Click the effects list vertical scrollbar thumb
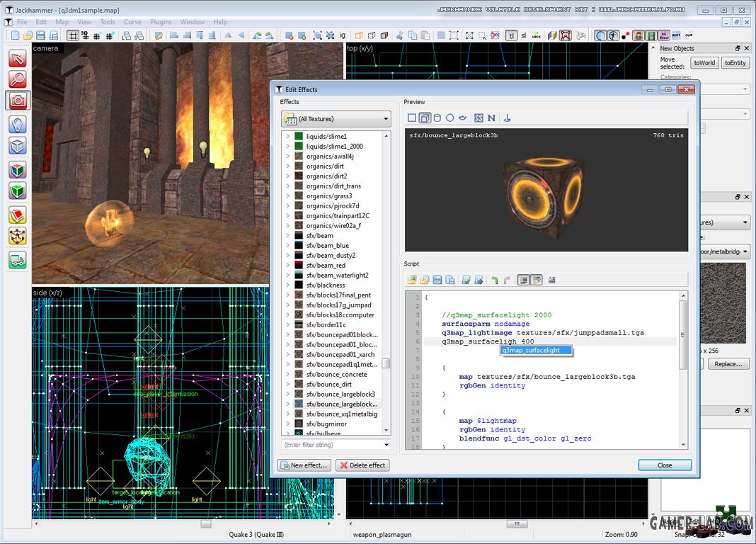Image resolution: width=756 pixels, height=544 pixels. pos(386,363)
